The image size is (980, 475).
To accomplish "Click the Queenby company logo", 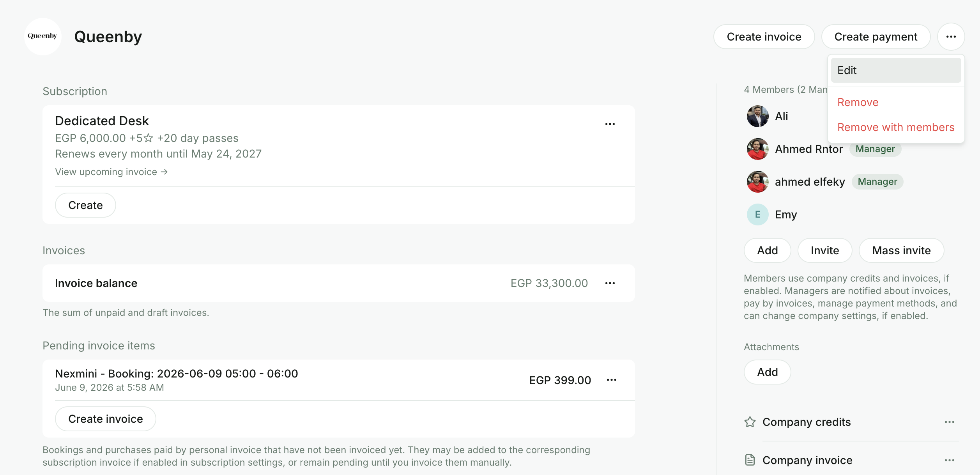I will pyautogui.click(x=43, y=36).
